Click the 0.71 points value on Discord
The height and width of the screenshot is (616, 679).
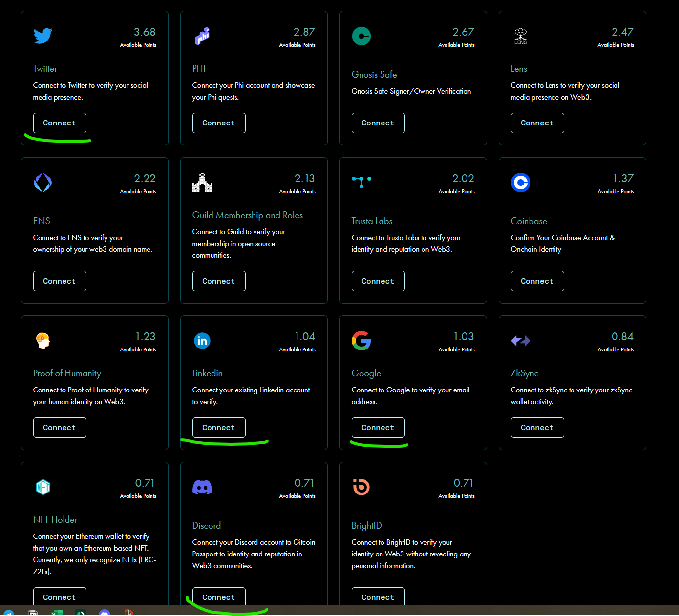[304, 483]
